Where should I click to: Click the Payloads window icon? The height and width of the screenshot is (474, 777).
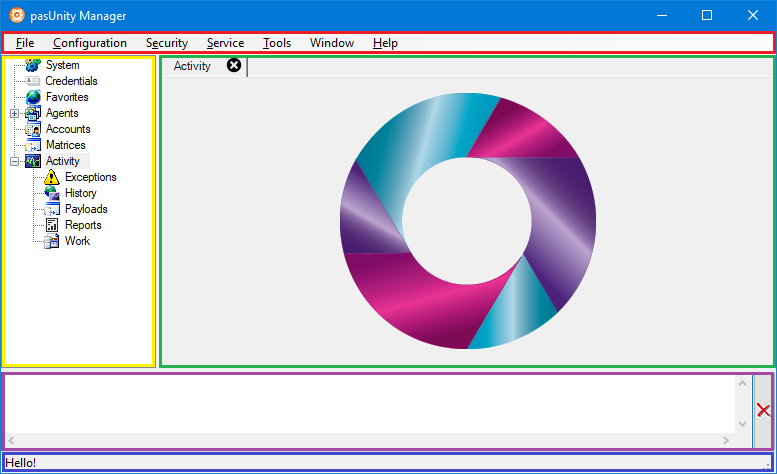coord(52,209)
